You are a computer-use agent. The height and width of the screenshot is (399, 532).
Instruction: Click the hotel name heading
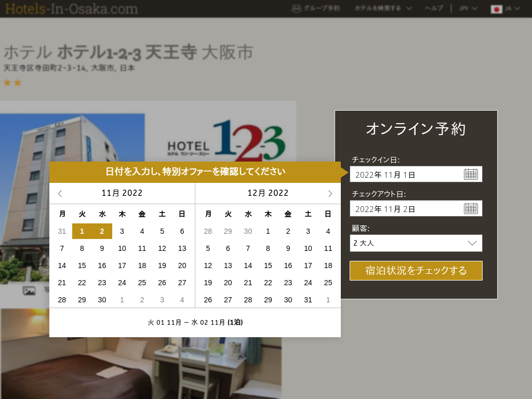pyautogui.click(x=128, y=52)
